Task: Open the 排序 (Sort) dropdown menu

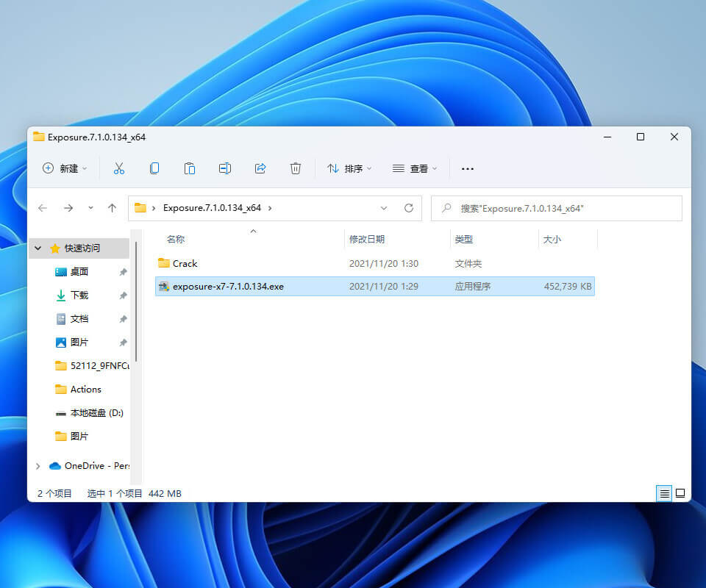Action: 349,168
